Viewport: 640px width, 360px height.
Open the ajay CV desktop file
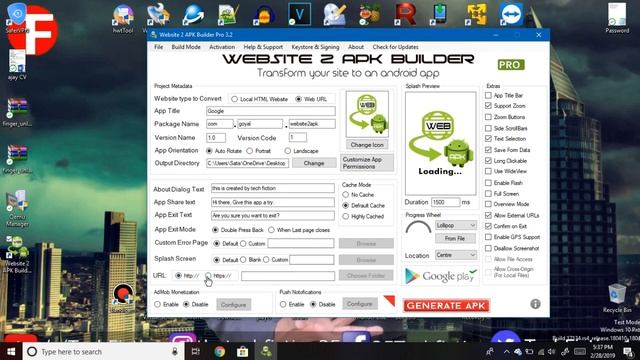coord(17,64)
